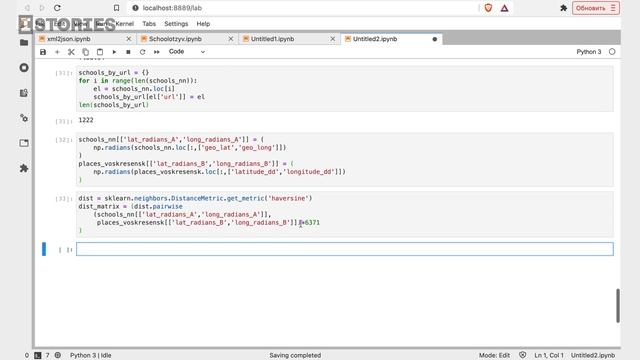Click the Python 3 kernel name

click(x=589, y=52)
